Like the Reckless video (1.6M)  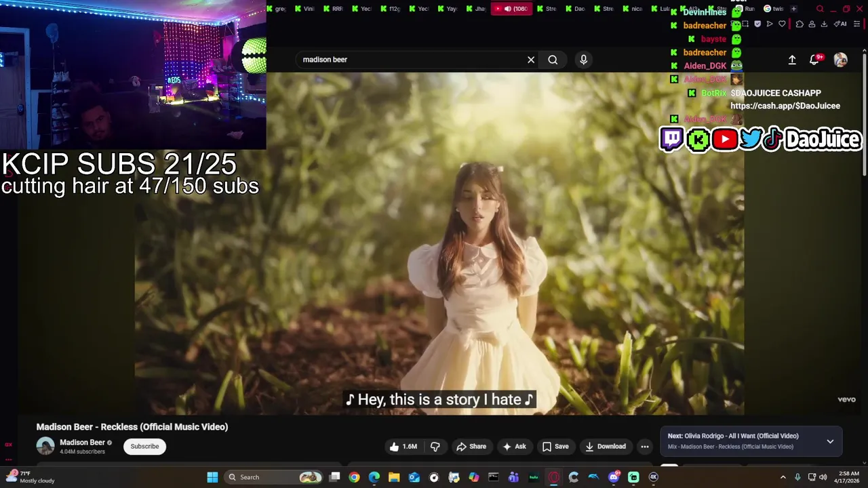[x=403, y=447]
